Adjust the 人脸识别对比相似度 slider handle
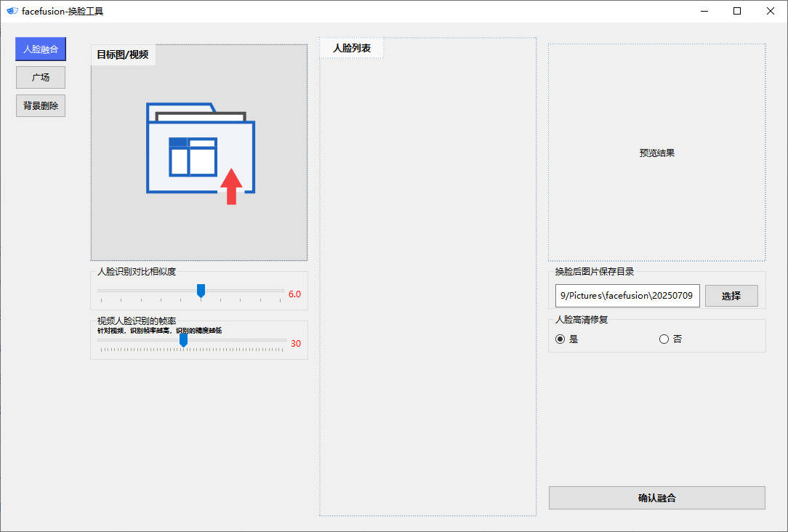 pos(201,291)
